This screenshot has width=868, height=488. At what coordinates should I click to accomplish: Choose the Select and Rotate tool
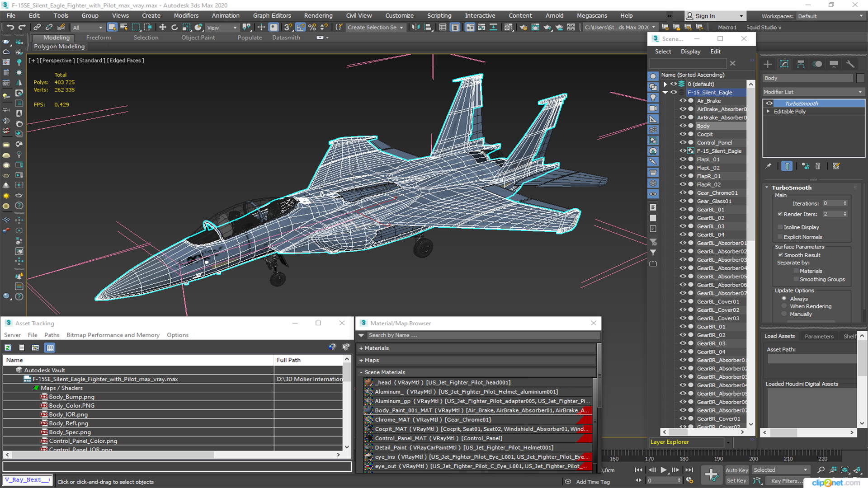[x=175, y=28]
